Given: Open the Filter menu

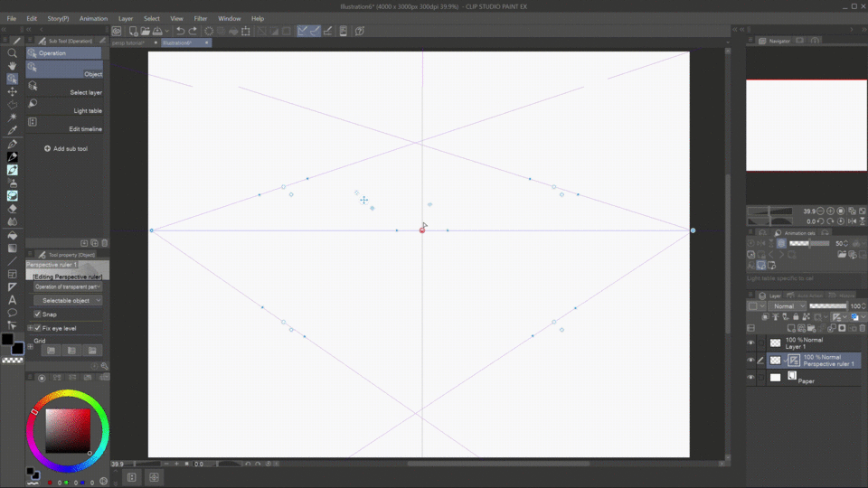Looking at the screenshot, I should coord(201,18).
